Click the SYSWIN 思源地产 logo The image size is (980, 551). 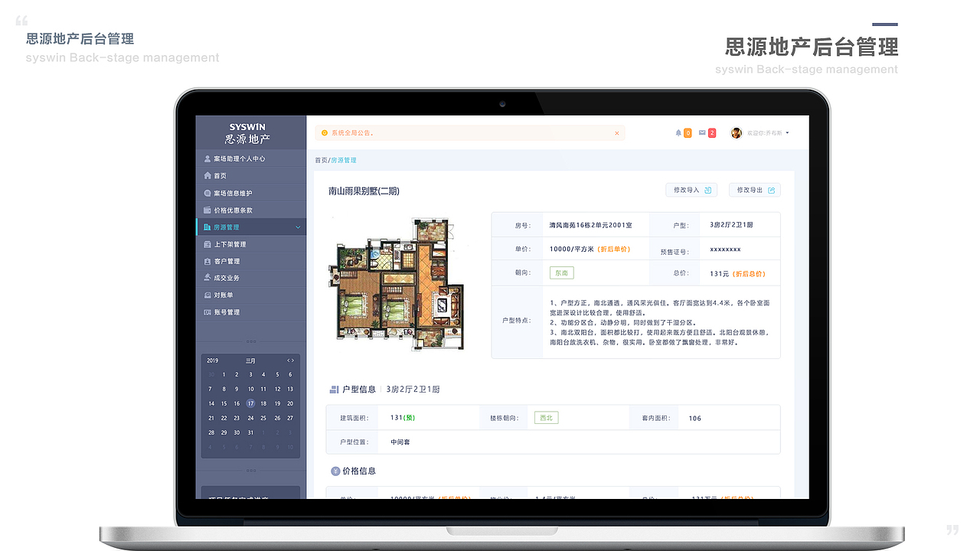coord(247,133)
